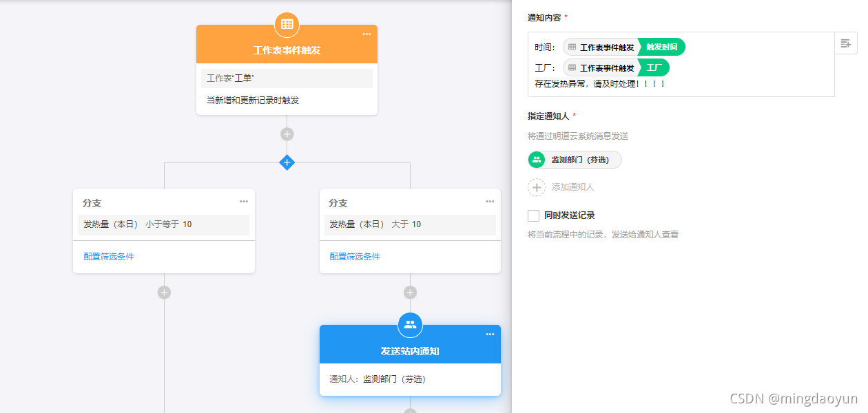Click the 指定通知人 label
Image resolution: width=868 pixels, height=413 pixels.
(548, 116)
